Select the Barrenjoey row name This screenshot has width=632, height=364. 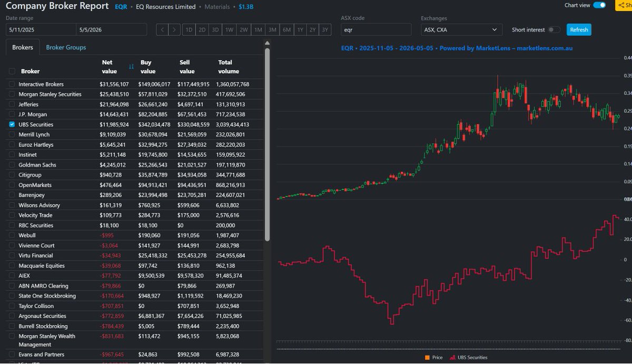click(32, 195)
